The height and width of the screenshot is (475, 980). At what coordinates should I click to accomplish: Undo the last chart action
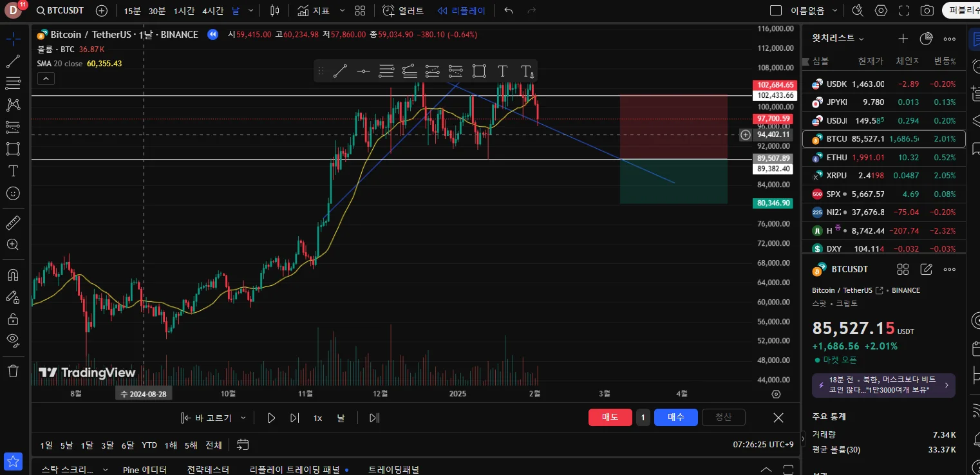(509, 11)
